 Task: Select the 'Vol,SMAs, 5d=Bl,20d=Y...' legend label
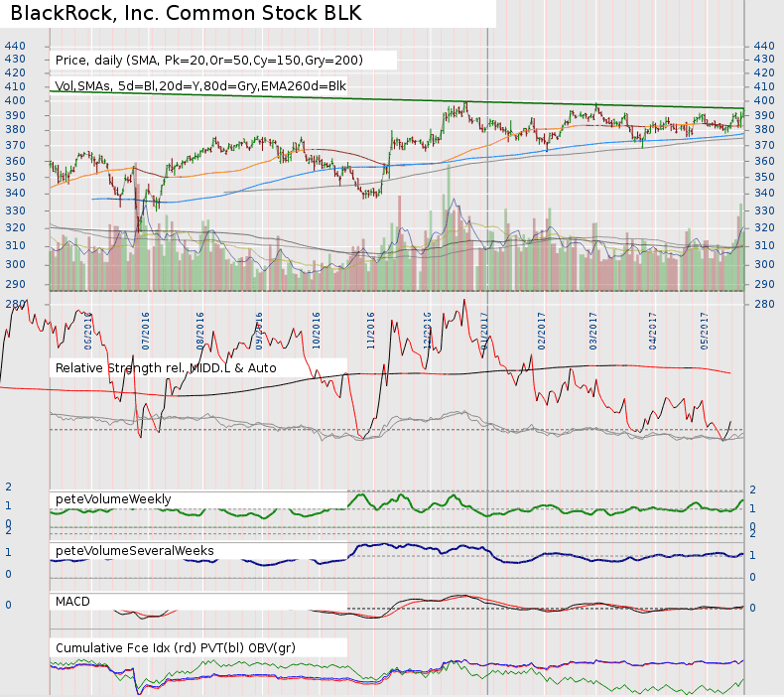pos(200,86)
